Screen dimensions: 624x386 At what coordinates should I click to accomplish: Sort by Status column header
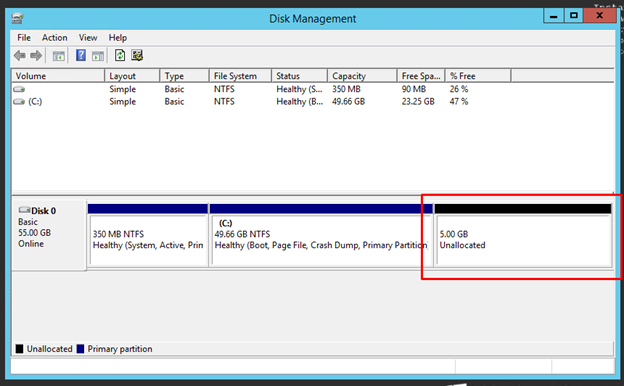pos(299,76)
